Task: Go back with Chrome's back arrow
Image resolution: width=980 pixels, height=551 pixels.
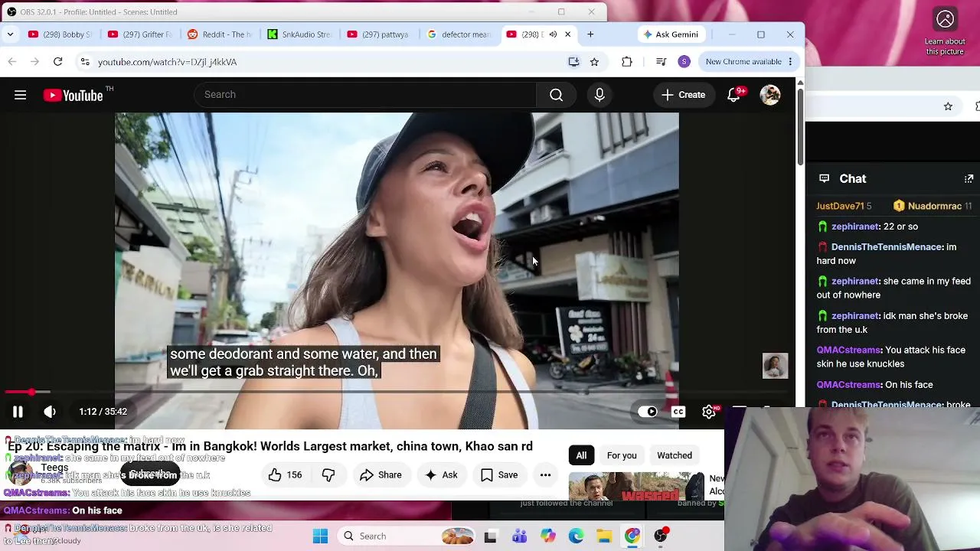Action: (12, 62)
